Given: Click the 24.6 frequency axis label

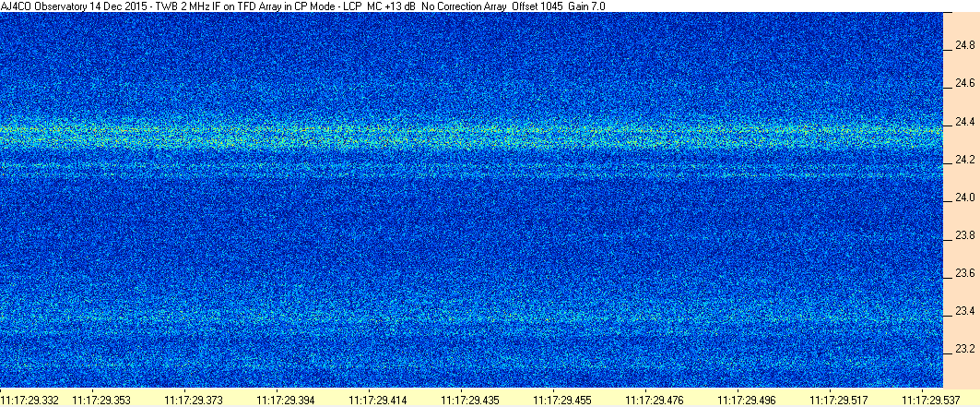Looking at the screenshot, I should point(965,84).
